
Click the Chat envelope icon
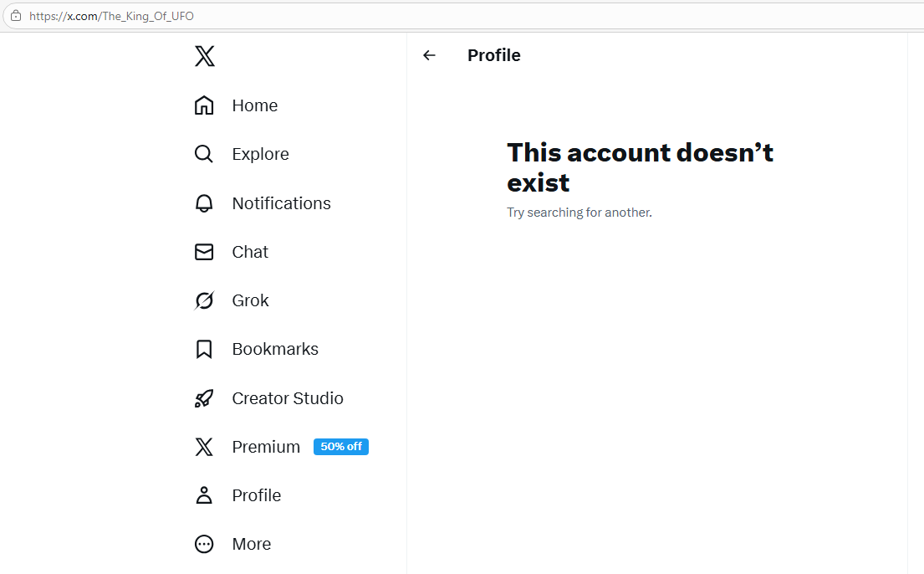(204, 252)
